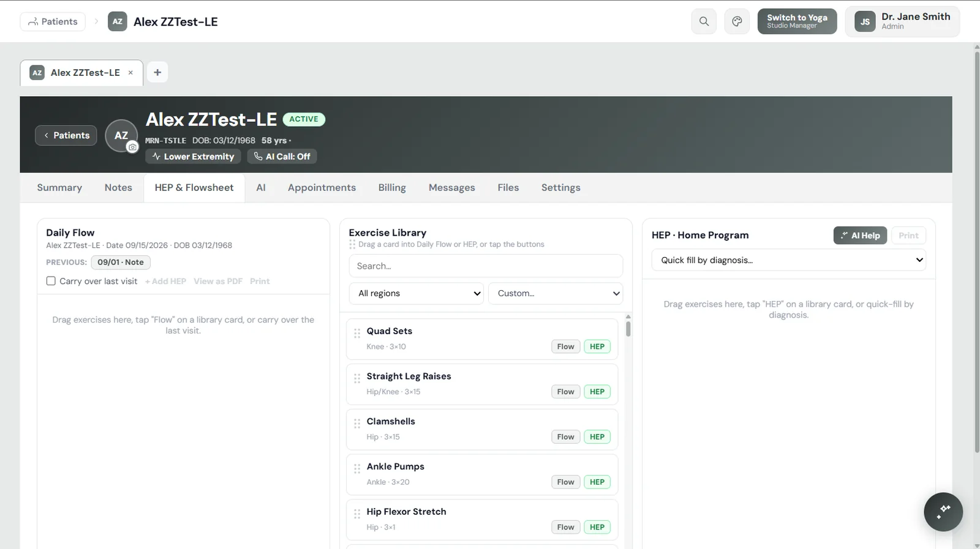Close the Alex ZZTest-LE tab

click(130, 72)
